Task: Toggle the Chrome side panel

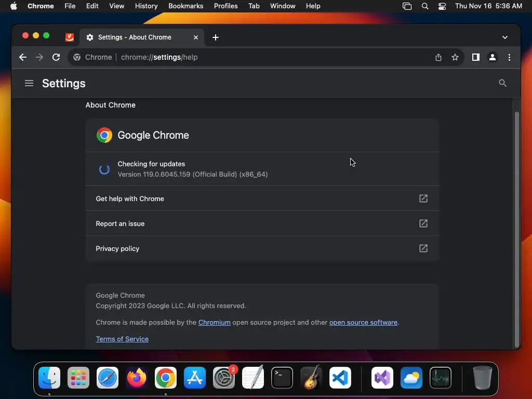Action: click(x=476, y=57)
